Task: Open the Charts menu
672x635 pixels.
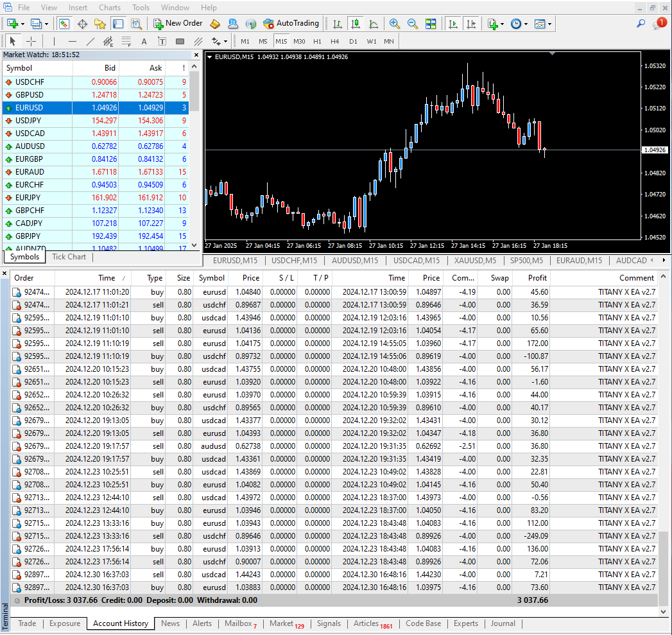Action: click(x=109, y=8)
